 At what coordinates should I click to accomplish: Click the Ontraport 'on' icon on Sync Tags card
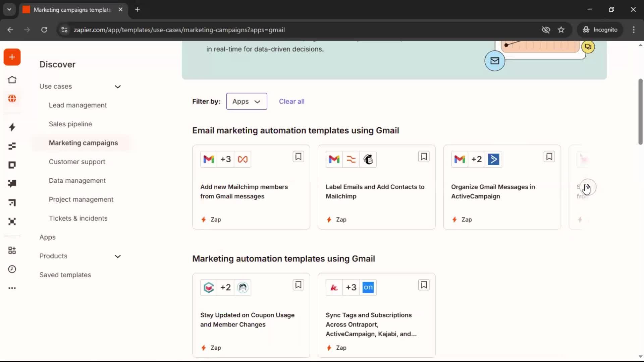[x=368, y=288]
